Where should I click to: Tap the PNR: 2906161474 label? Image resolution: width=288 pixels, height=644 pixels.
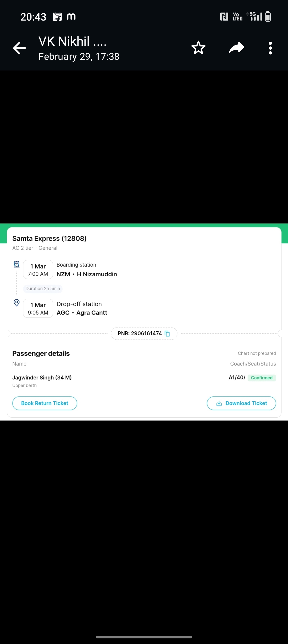(x=140, y=333)
